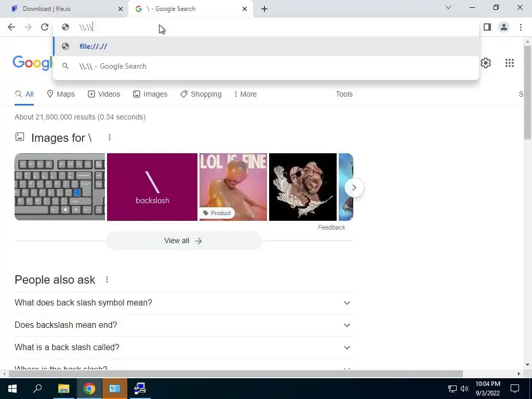Open the network computers taskbar app
Viewport: 532px width, 399px height.
point(140,389)
